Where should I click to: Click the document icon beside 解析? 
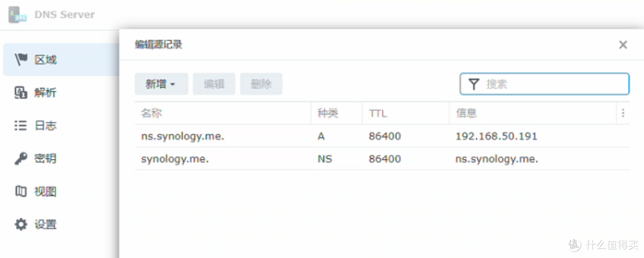[20, 93]
